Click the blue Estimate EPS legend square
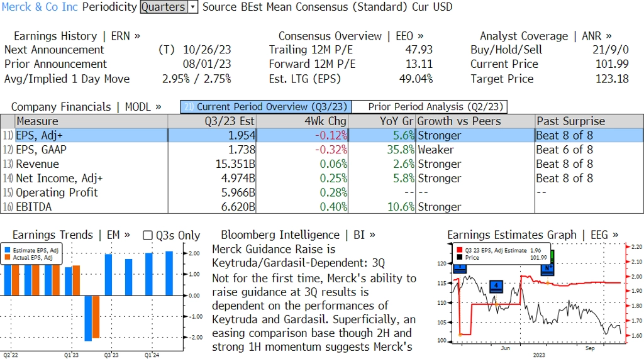Image resolution: width=644 pixels, height=359 pixels. tap(8, 250)
